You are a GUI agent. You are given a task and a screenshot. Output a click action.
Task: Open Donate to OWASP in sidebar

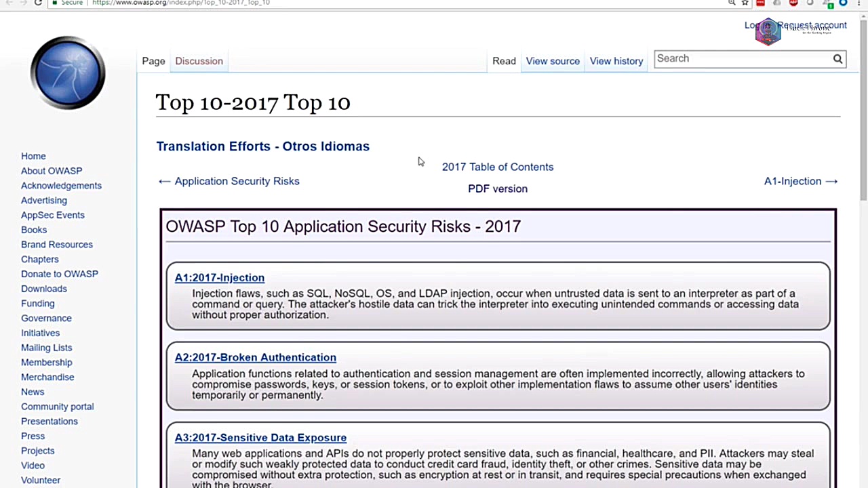(x=60, y=274)
